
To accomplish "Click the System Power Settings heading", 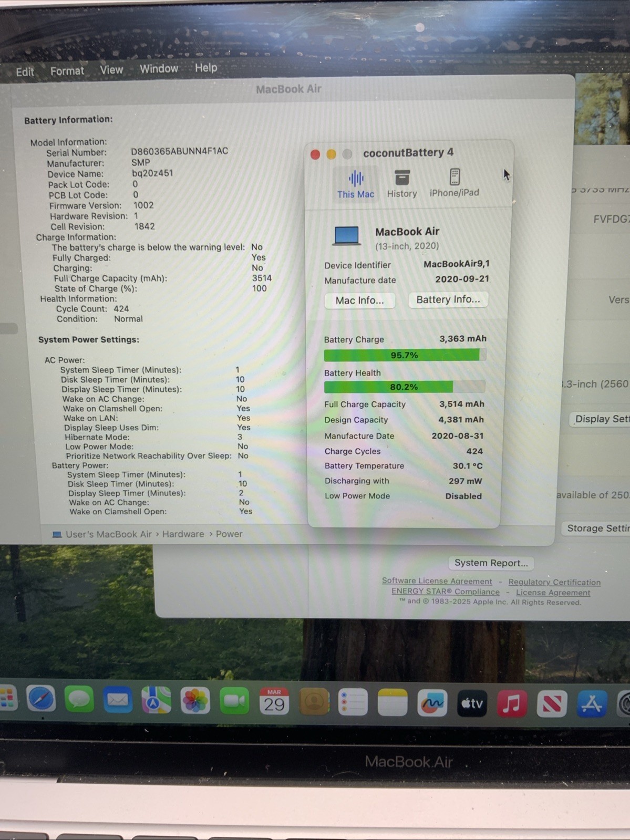I will coord(89,339).
